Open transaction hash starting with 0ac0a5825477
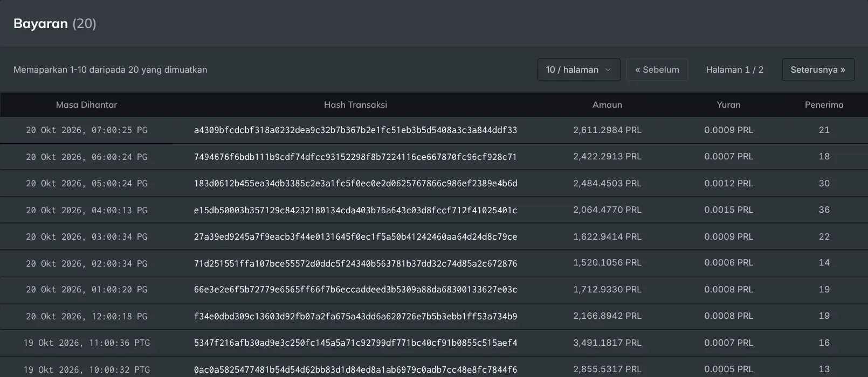 pos(355,370)
